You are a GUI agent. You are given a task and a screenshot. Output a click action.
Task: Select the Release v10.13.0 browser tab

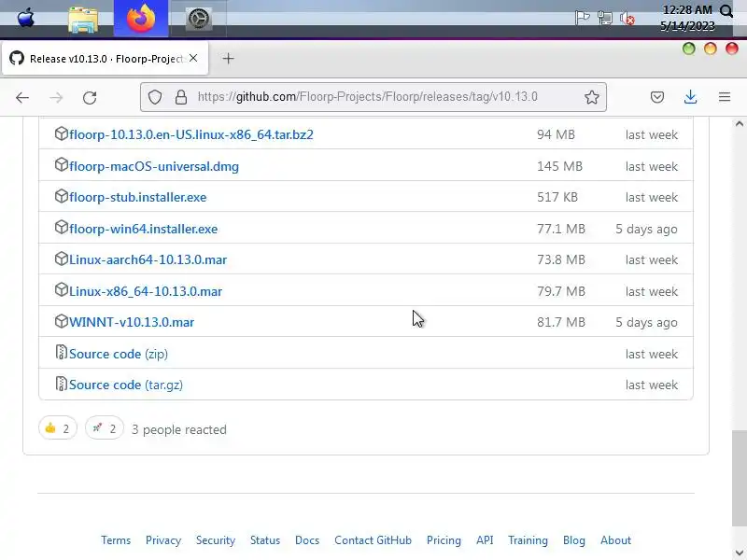tap(105, 58)
